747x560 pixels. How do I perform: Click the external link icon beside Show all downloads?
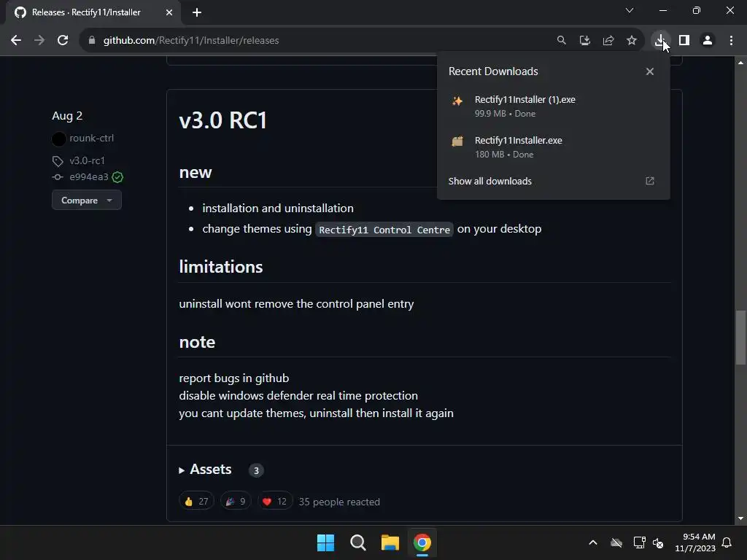649,181
